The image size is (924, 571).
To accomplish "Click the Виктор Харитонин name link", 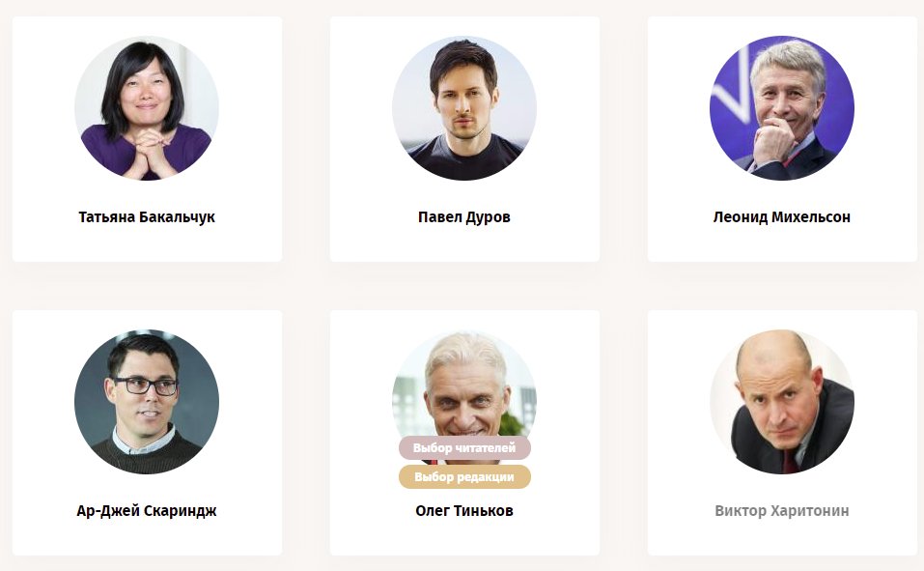I will [782, 511].
